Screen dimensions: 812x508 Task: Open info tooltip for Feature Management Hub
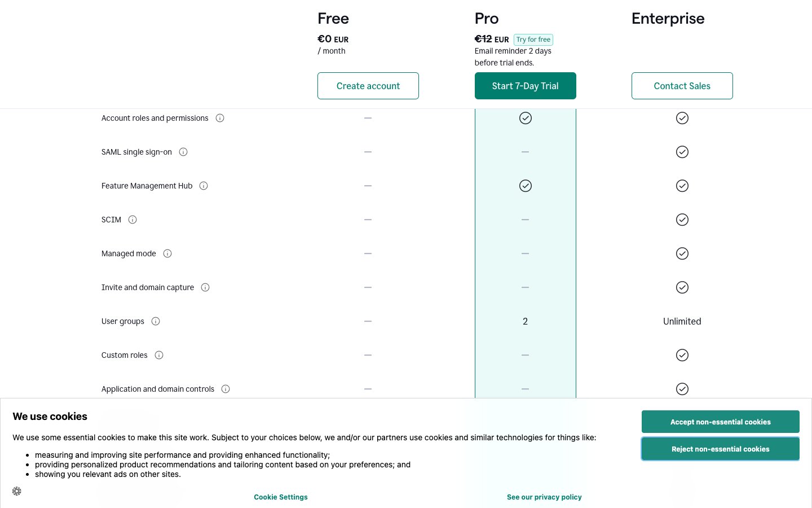[x=204, y=186]
